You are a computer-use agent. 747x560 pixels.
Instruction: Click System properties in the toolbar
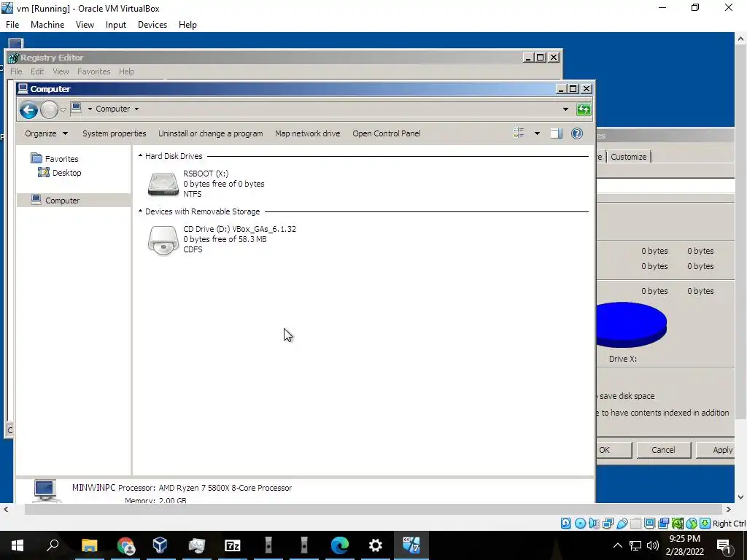tap(115, 133)
